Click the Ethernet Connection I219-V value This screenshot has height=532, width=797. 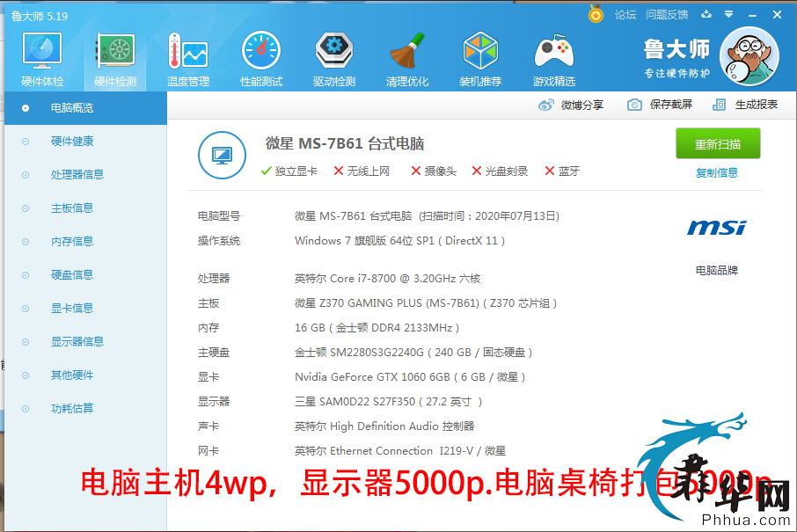click(400, 451)
